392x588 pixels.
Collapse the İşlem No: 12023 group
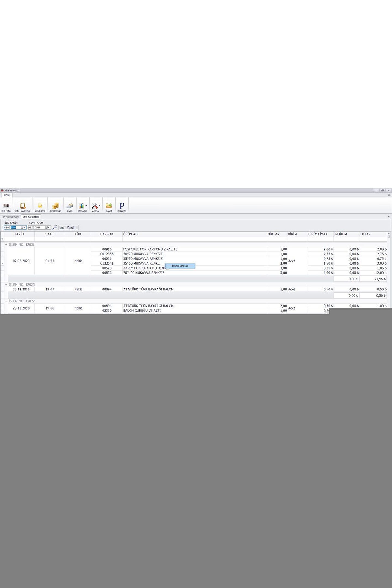[6, 284]
